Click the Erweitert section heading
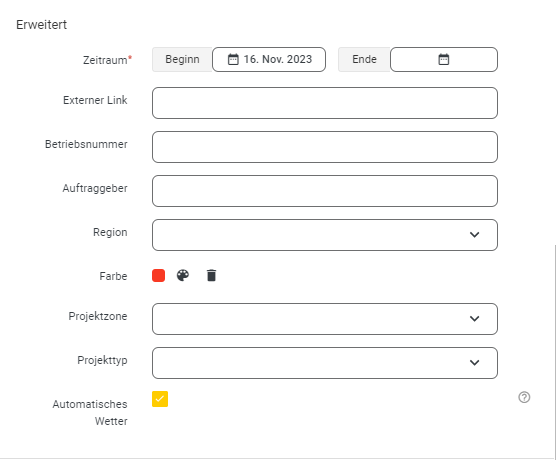Image resolution: width=556 pixels, height=460 pixels. point(41,25)
